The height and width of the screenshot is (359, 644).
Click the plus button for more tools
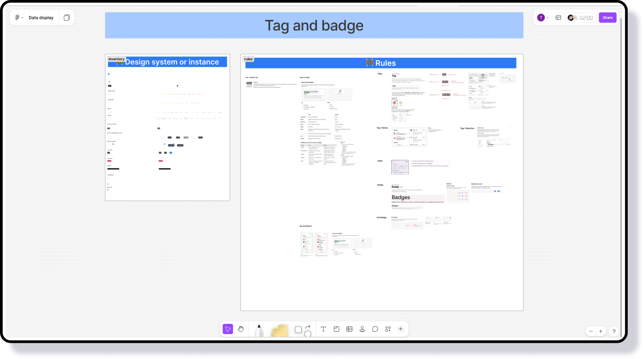click(x=401, y=329)
